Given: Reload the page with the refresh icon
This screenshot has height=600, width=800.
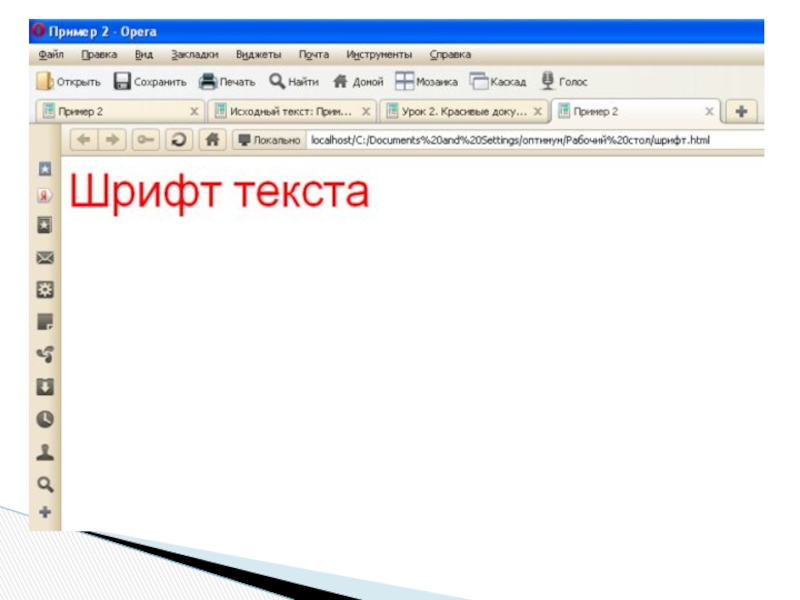Looking at the screenshot, I should (x=179, y=141).
